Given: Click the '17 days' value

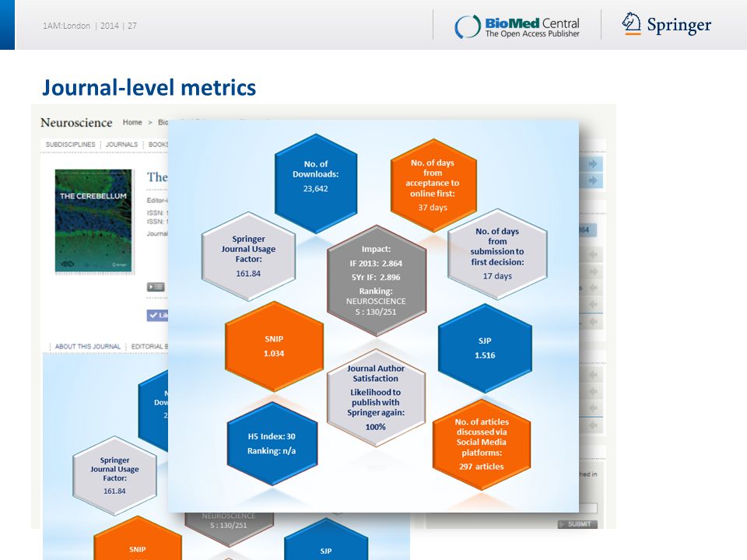Looking at the screenshot, I should (x=497, y=276).
